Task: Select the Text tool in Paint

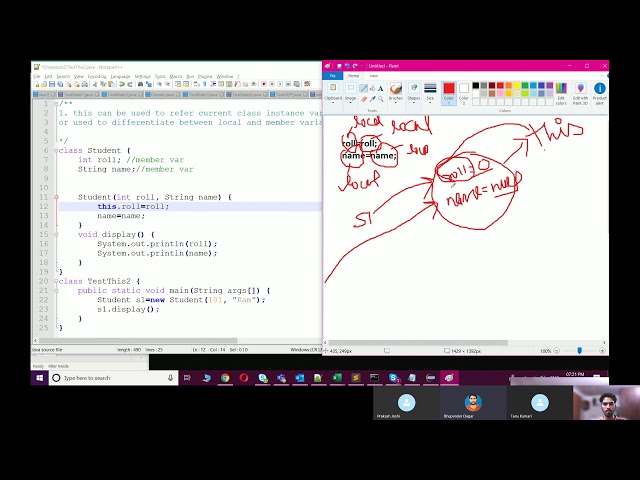Action: (381, 88)
